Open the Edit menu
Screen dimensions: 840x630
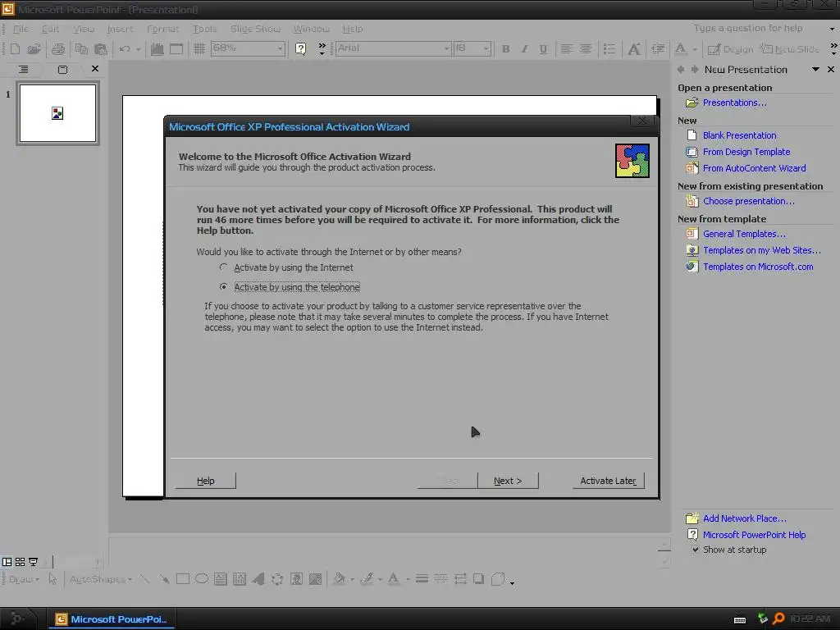(x=50, y=29)
